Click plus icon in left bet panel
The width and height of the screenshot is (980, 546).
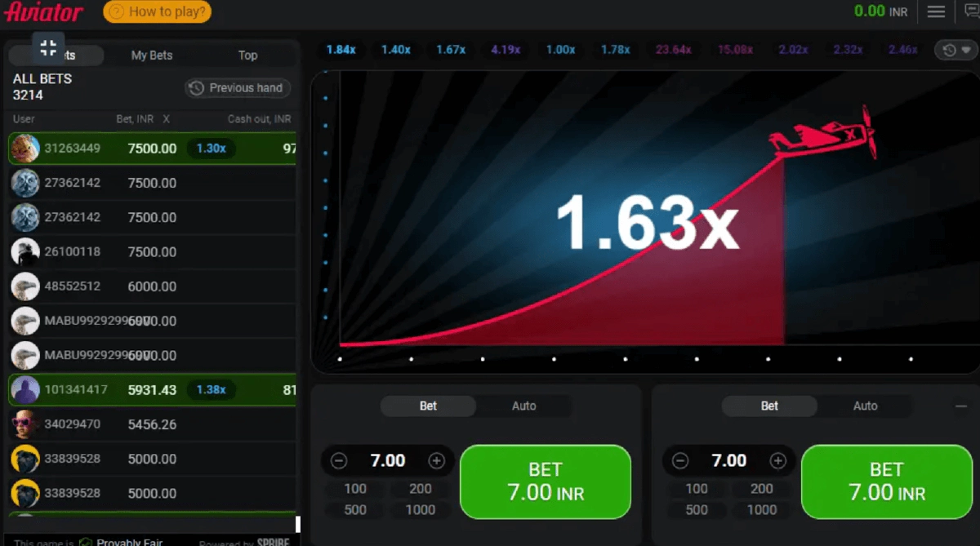[x=437, y=461]
